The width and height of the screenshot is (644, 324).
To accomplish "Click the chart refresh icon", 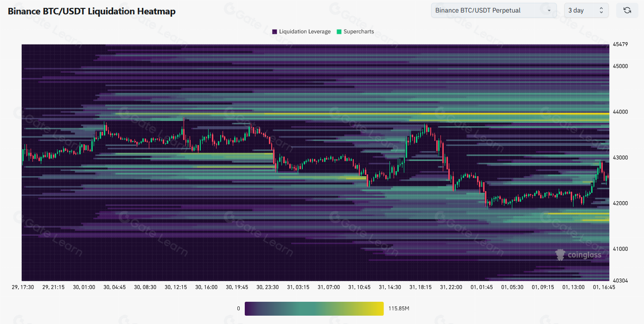I will point(627,10).
